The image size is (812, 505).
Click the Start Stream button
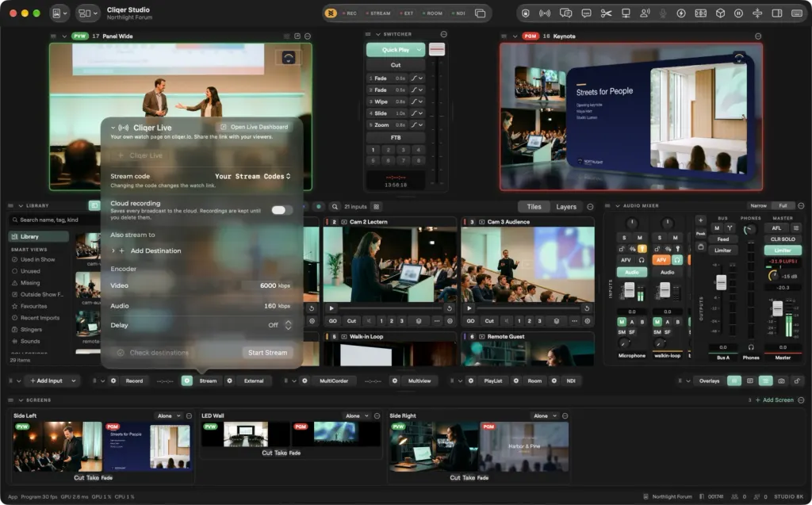tap(267, 353)
